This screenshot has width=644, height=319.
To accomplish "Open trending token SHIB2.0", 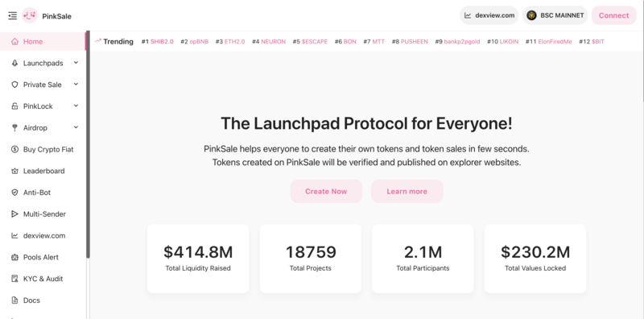I will pyautogui.click(x=162, y=42).
